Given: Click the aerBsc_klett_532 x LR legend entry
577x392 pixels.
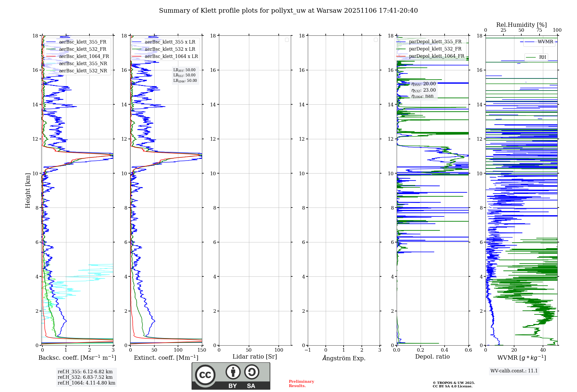Looking at the screenshot, I should (170, 49).
